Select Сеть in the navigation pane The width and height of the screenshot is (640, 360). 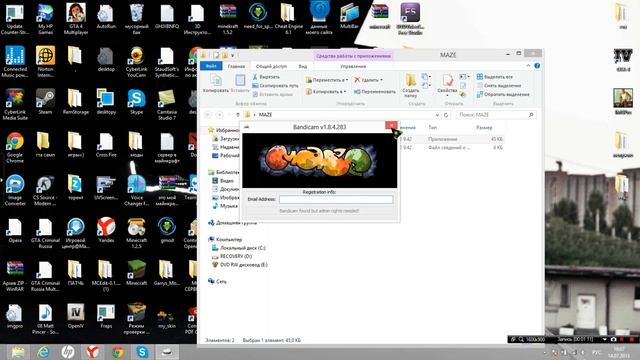coord(217,281)
